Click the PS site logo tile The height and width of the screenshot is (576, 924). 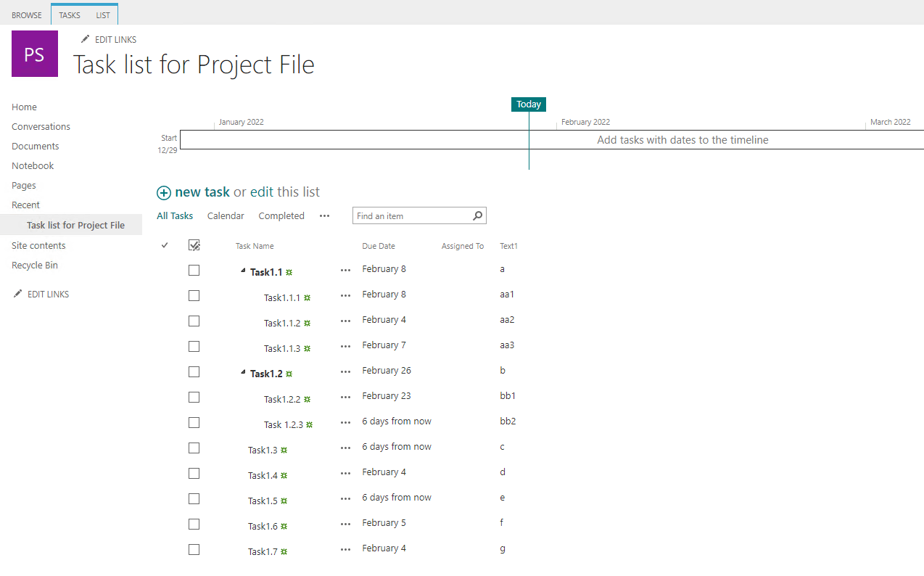(x=35, y=54)
